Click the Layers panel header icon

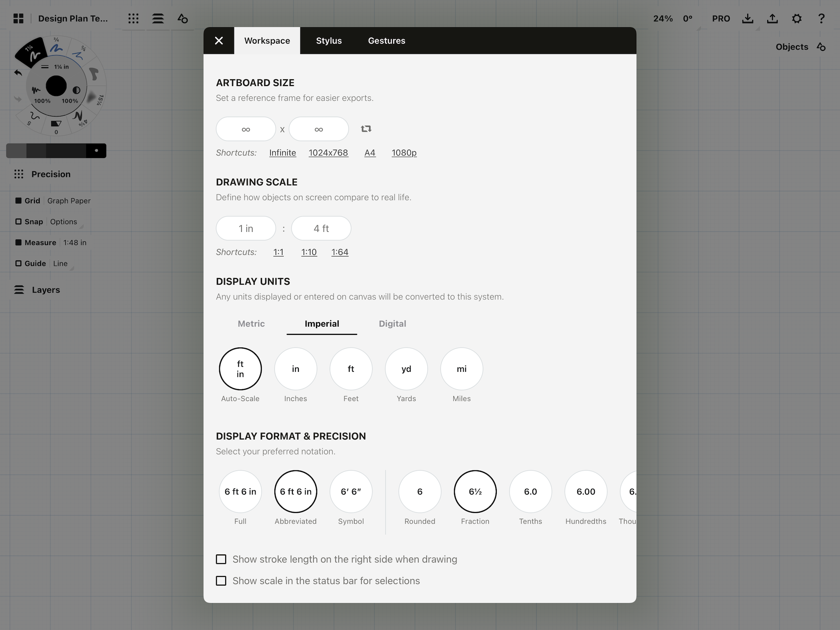point(19,290)
